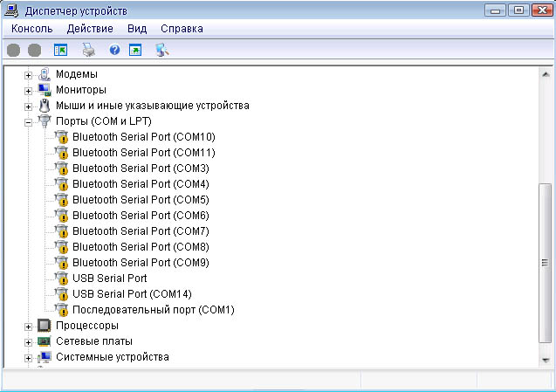This screenshot has height=392, width=556.
Task: Click the Print toolbar icon
Action: click(88, 51)
